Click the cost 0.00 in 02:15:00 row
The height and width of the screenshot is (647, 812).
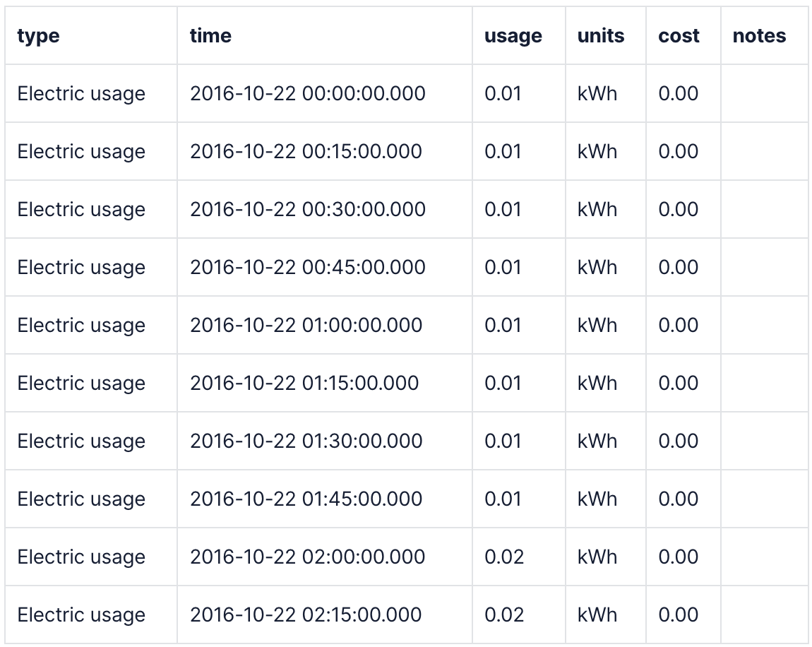tap(678, 615)
